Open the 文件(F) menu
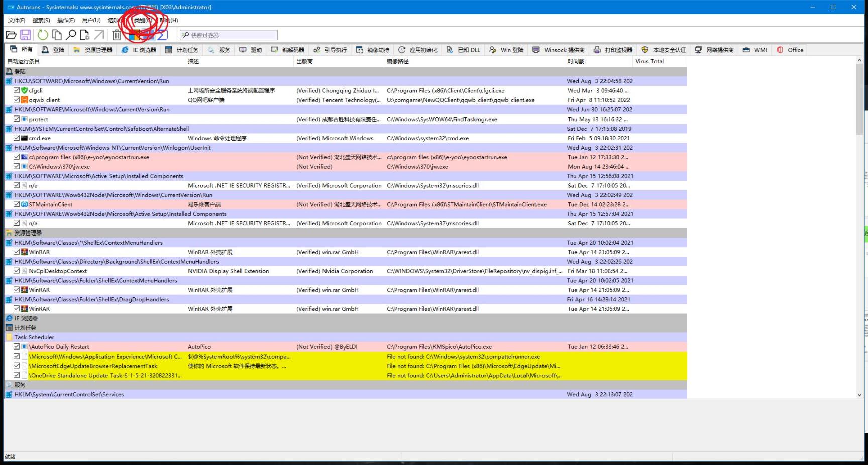 (x=17, y=20)
